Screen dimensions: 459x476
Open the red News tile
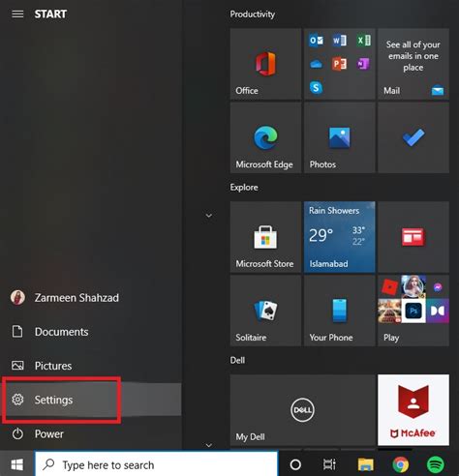pyautogui.click(x=413, y=237)
